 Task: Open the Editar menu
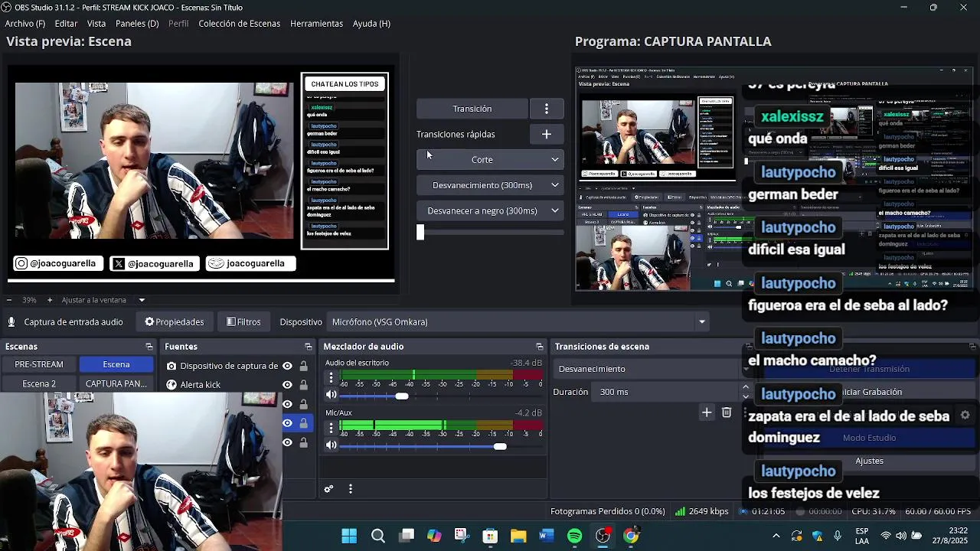(66, 24)
